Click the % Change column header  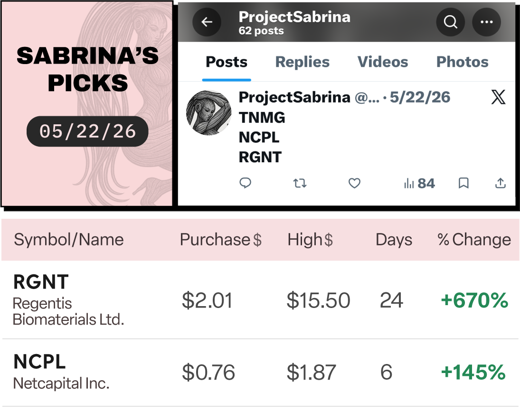click(x=474, y=239)
